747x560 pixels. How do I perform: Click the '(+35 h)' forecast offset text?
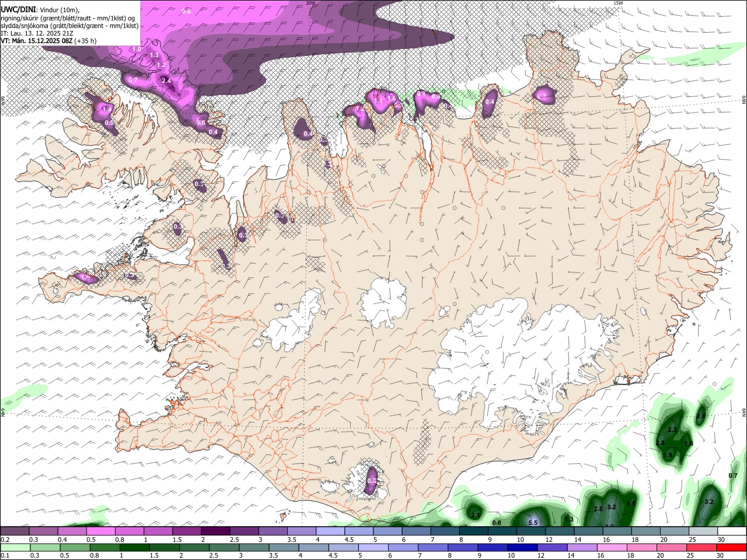(86, 41)
